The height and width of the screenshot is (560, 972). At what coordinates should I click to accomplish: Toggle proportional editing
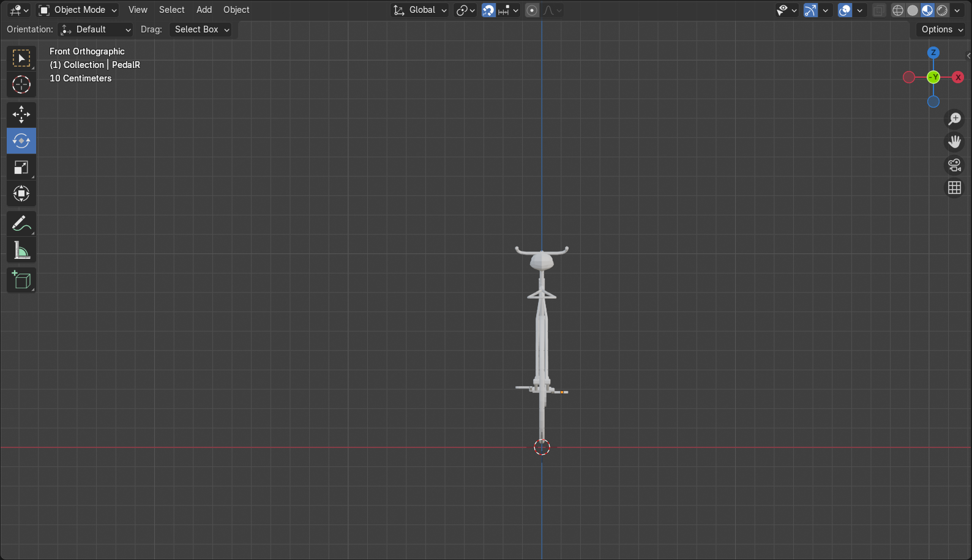pos(533,10)
